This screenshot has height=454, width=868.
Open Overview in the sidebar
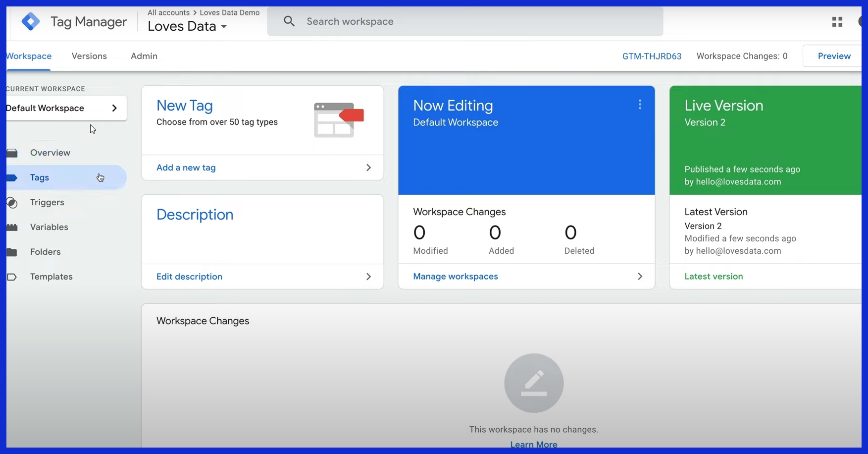tap(50, 153)
